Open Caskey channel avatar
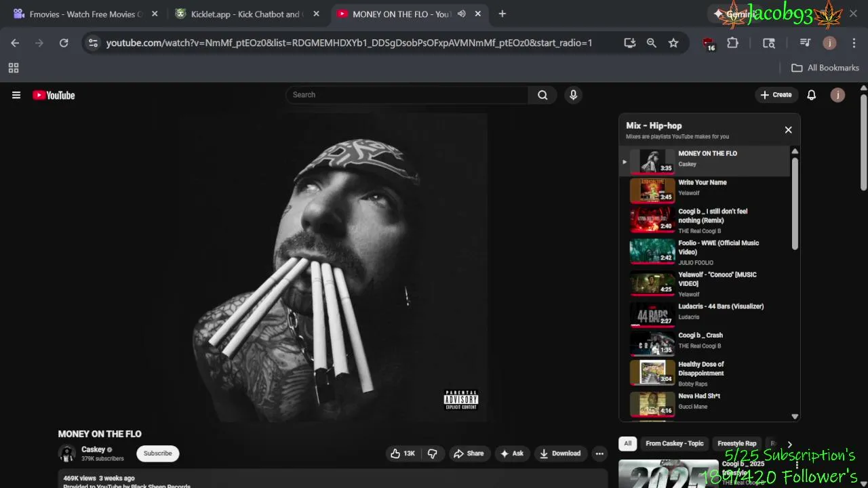The image size is (868, 488). click(x=66, y=453)
